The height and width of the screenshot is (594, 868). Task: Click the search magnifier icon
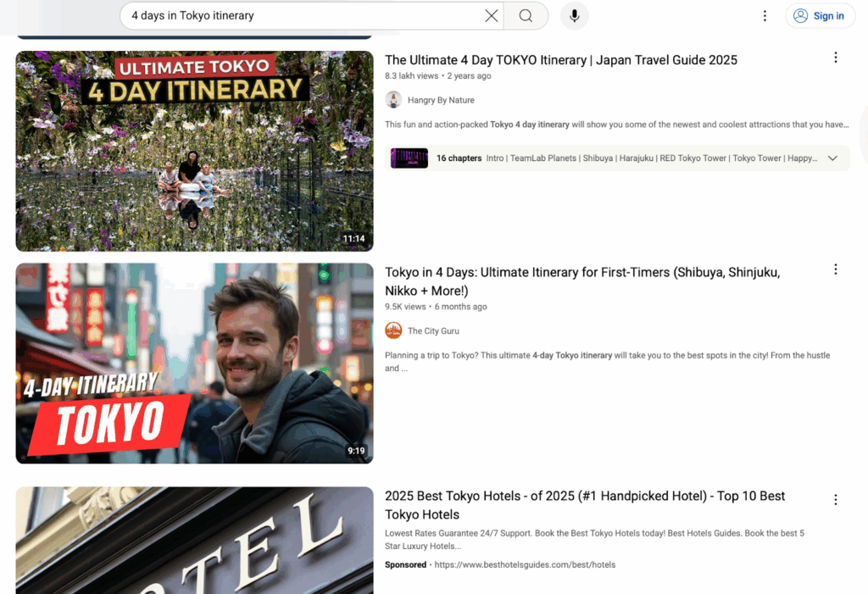coord(526,15)
